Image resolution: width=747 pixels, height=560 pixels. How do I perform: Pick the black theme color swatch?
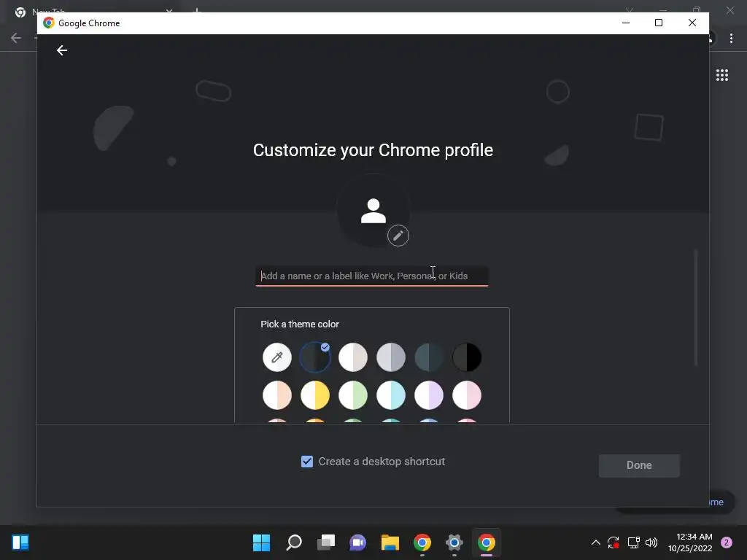467,357
